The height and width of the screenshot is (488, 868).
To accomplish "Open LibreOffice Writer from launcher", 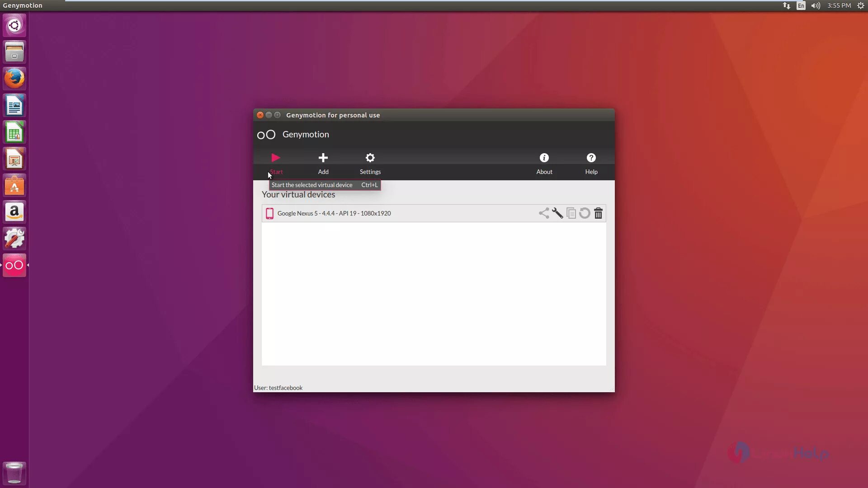I will pos(14,105).
